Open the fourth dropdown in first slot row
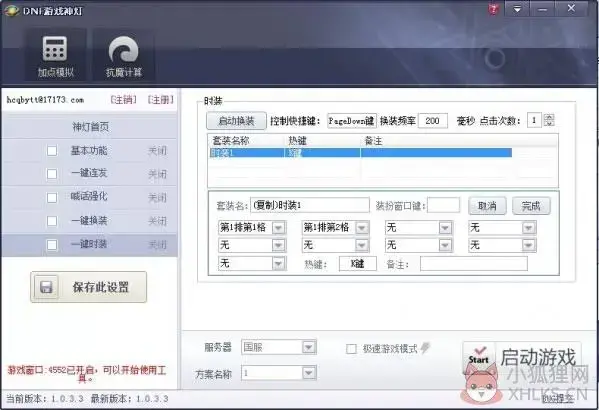The height and width of the screenshot is (410, 599). pyautogui.click(x=529, y=228)
